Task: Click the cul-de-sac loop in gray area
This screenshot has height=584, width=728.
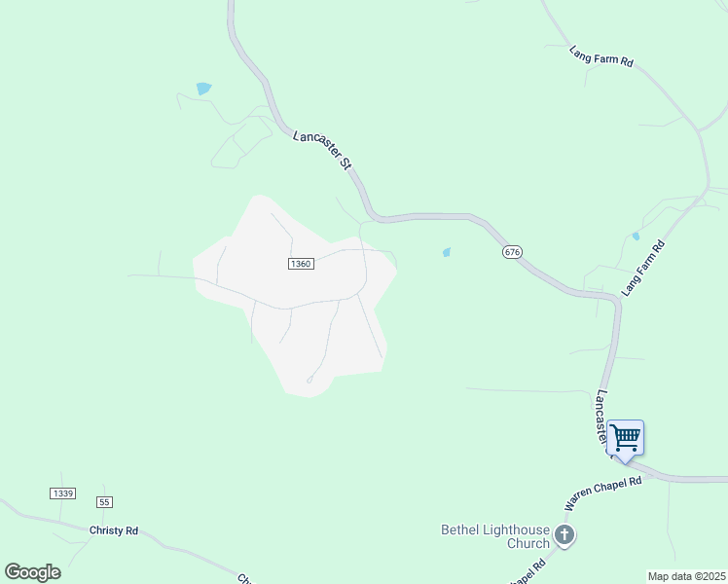Action: [x=309, y=381]
